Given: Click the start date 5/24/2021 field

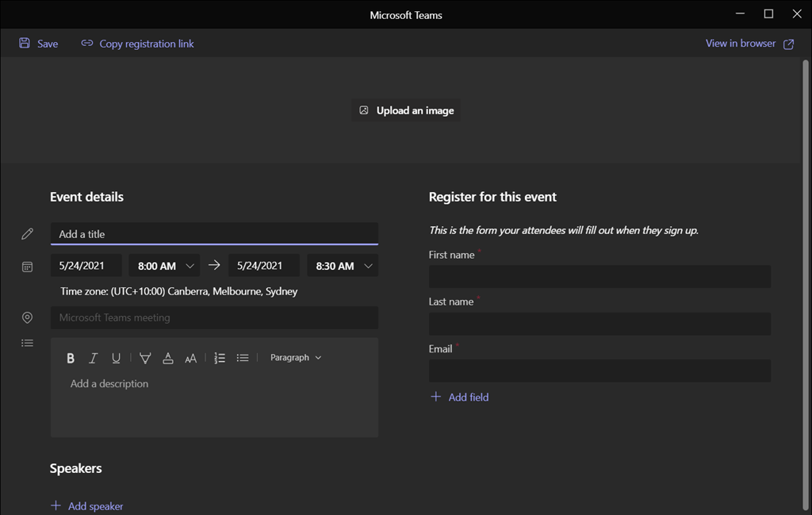Looking at the screenshot, I should pos(86,266).
